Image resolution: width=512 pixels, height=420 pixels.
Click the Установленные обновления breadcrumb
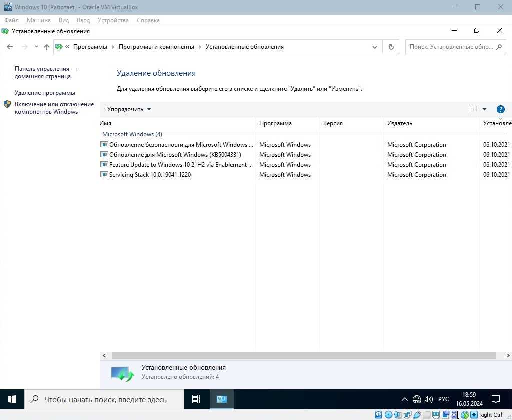[245, 47]
